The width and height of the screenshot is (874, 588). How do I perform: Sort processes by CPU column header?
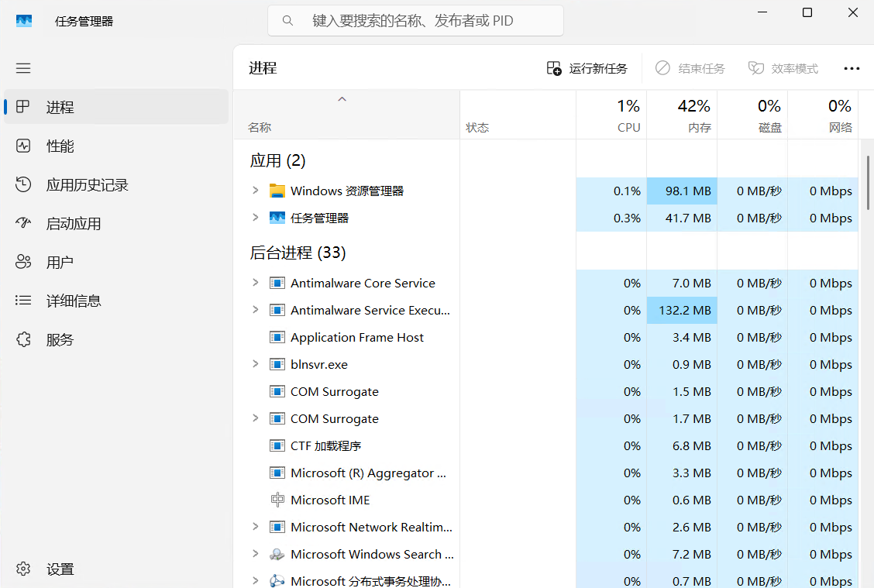(611, 115)
